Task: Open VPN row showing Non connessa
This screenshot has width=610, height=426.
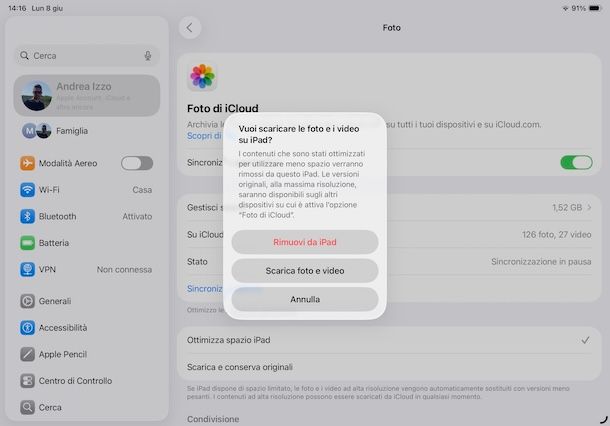Action: coord(87,269)
